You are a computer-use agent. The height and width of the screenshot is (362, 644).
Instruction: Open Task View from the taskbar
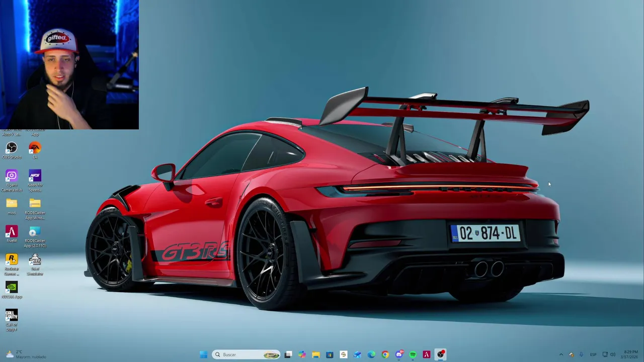[x=288, y=354]
